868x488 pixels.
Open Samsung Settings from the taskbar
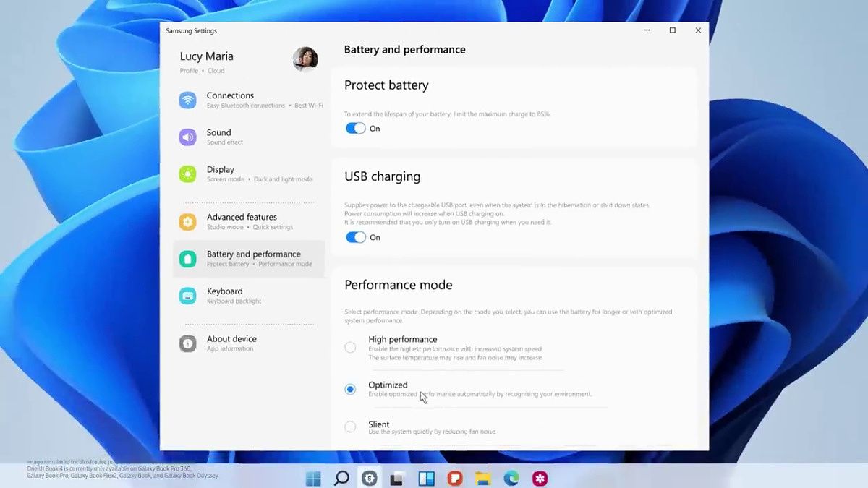pyautogui.click(x=369, y=478)
